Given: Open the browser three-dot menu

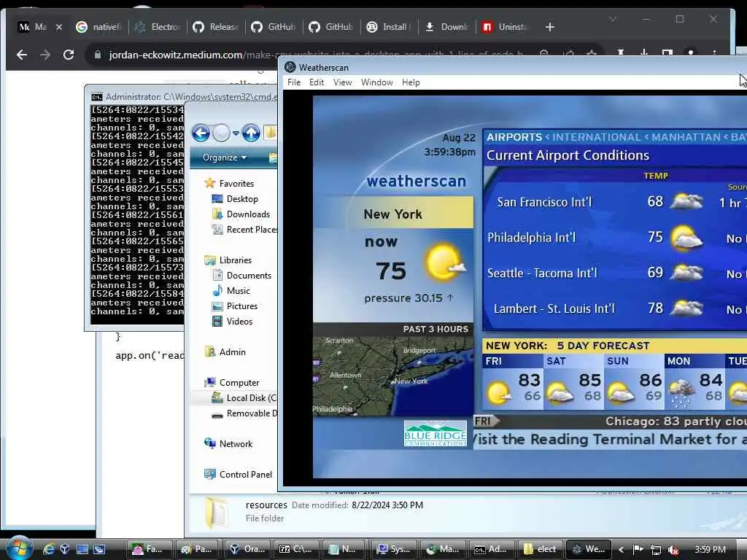Looking at the screenshot, I should pyautogui.click(x=714, y=53).
